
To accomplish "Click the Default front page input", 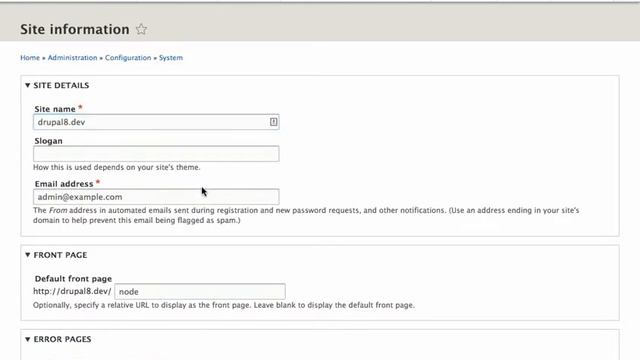I will (x=200, y=291).
